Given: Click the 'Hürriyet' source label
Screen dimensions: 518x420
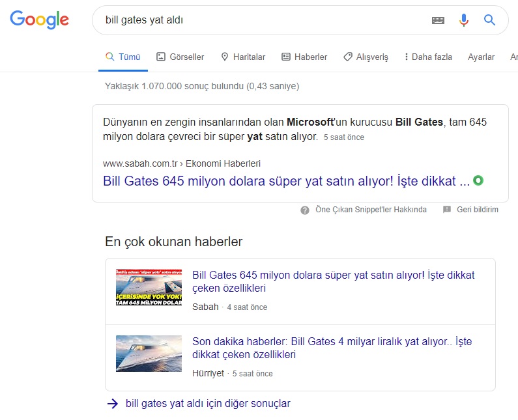Looking at the screenshot, I should [208, 374].
